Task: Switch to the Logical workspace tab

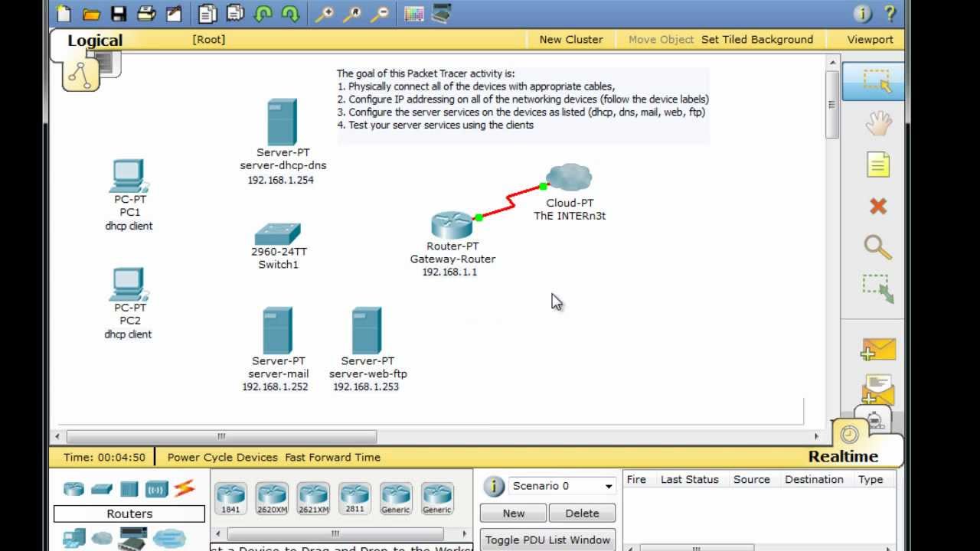Action: click(x=95, y=41)
